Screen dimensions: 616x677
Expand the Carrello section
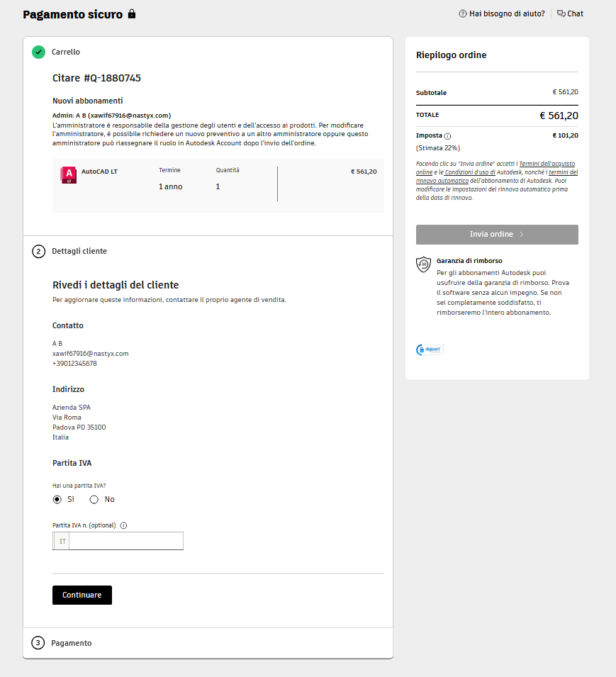[x=66, y=52]
